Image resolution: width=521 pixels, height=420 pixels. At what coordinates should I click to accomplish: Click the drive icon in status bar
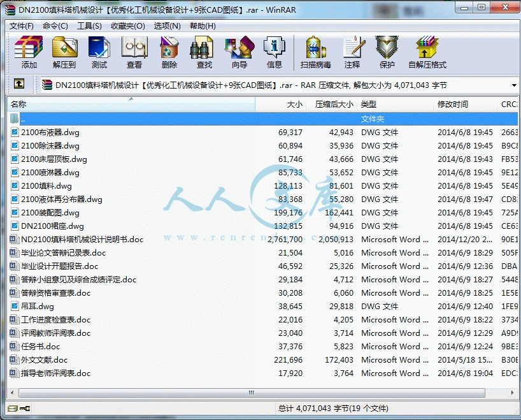pyautogui.click(x=13, y=408)
